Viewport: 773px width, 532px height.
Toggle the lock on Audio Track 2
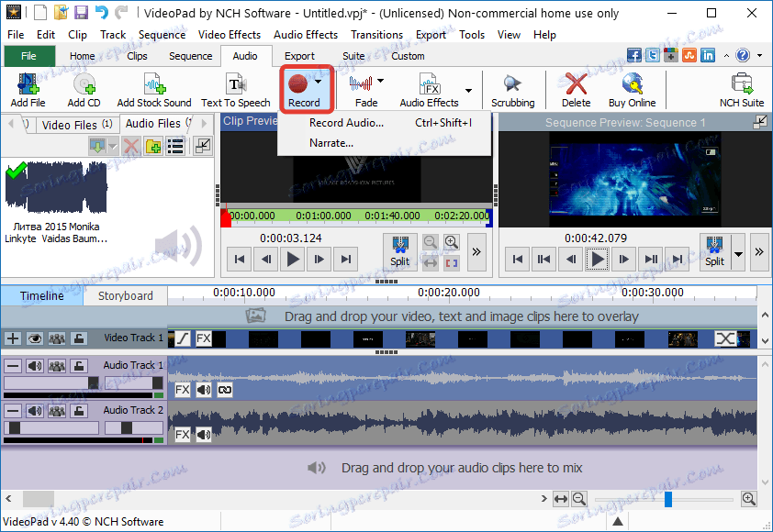coord(79,411)
